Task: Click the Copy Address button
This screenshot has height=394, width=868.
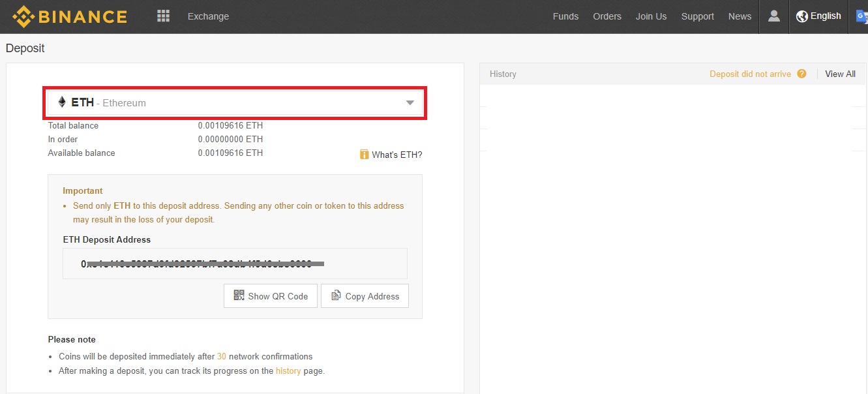Action: (365, 295)
